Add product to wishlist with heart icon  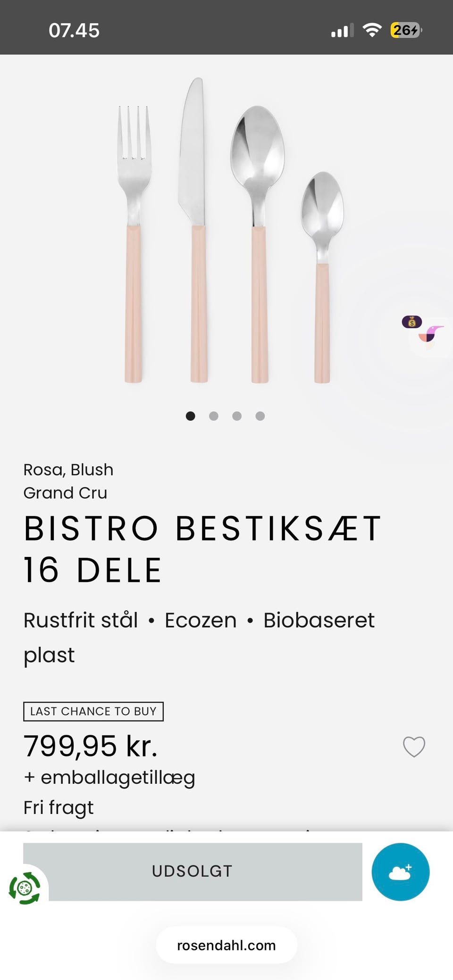tap(414, 747)
